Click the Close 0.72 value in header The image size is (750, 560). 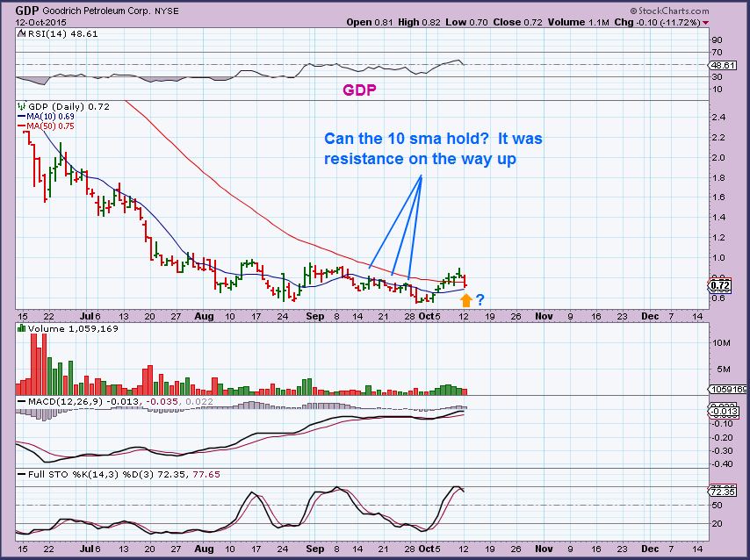(518, 23)
